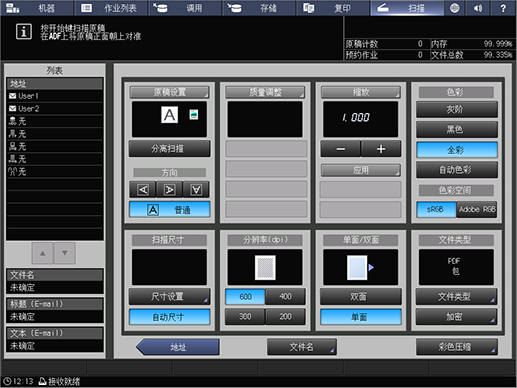The image size is (517, 388).
Task: Click the information icon beside the message
Action: [x=24, y=32]
